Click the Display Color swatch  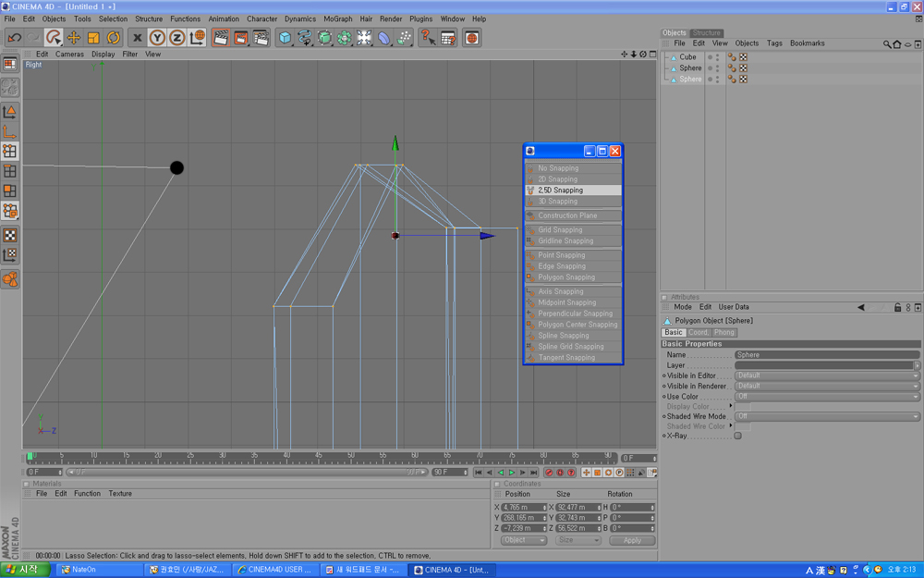click(743, 407)
